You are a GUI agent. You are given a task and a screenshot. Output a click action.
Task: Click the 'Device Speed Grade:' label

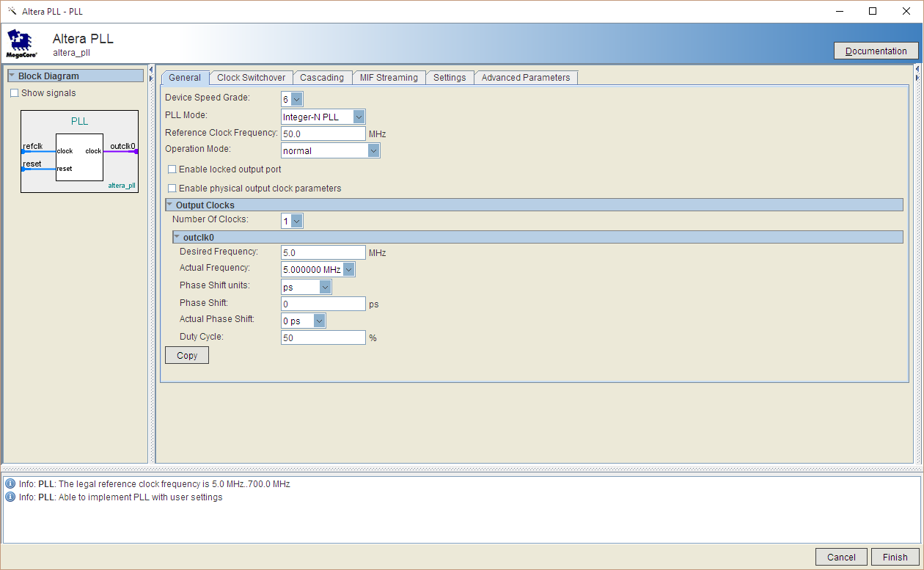tap(208, 98)
